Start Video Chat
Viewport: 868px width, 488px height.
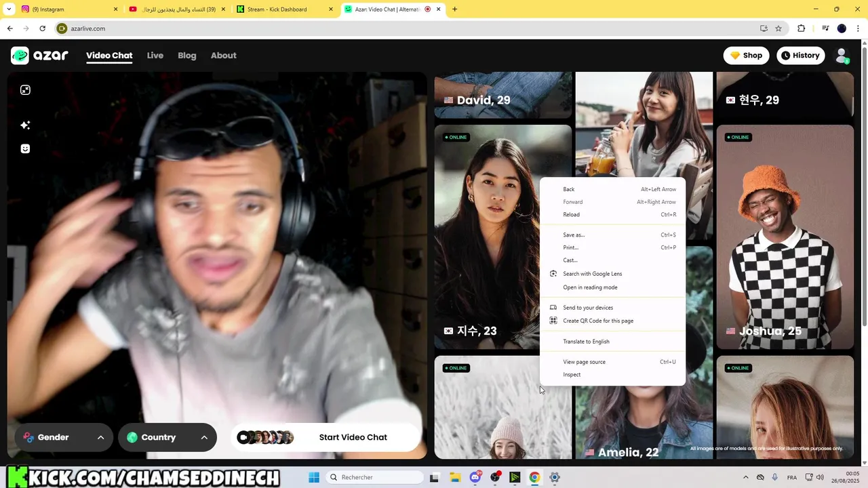[325, 437]
